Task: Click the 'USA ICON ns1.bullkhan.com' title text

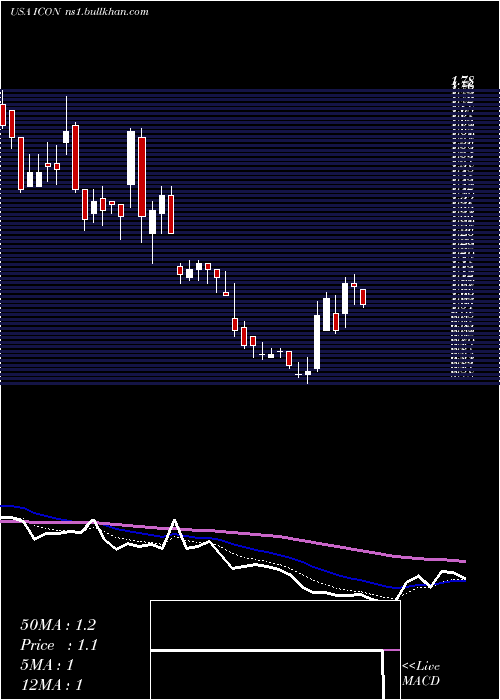Action: [x=79, y=12]
